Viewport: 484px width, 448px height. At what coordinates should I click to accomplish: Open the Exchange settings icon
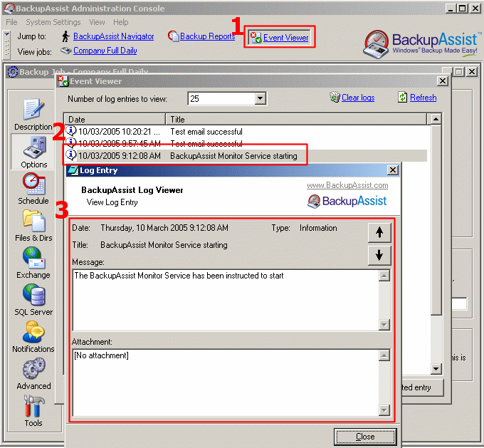[x=33, y=258]
